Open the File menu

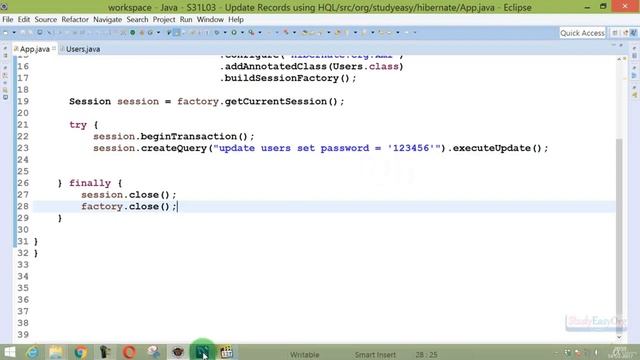pyautogui.click(x=7, y=20)
